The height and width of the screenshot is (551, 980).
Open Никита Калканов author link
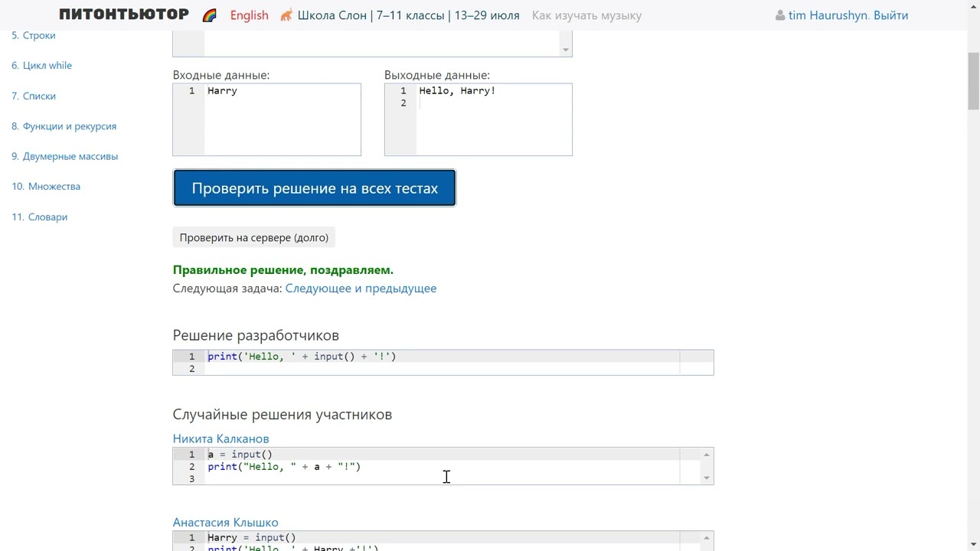point(220,439)
